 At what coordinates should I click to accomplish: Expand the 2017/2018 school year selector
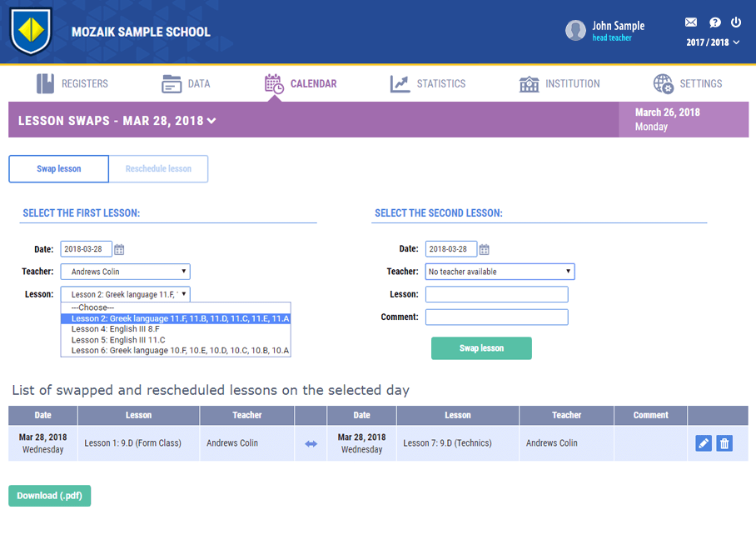[713, 42]
